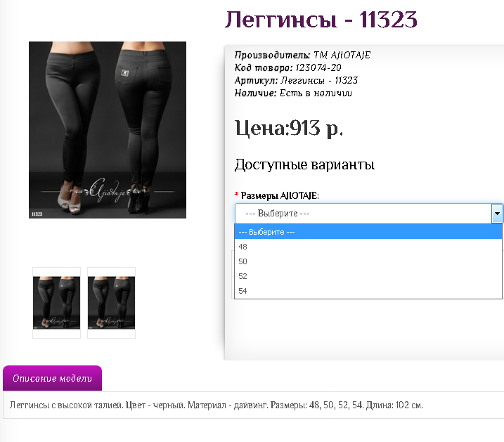Image resolution: width=504 pixels, height=442 pixels.
Task: Click the Наличие: Есть в наличии text
Action: pyautogui.click(x=293, y=93)
